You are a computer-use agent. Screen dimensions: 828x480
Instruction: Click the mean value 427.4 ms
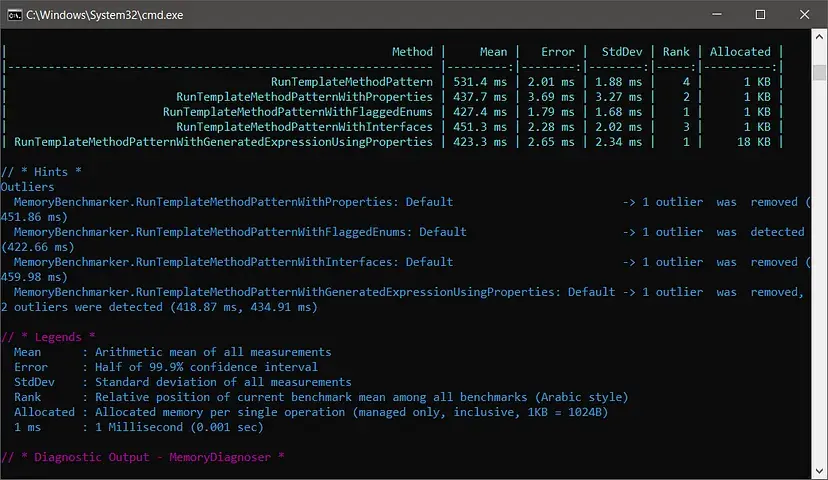click(x=480, y=112)
